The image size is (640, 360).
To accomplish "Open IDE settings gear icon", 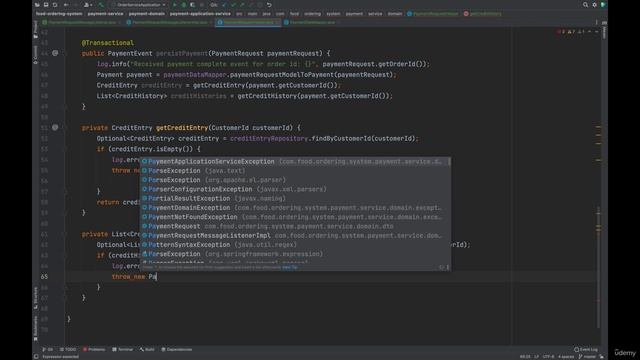I will [594, 5].
